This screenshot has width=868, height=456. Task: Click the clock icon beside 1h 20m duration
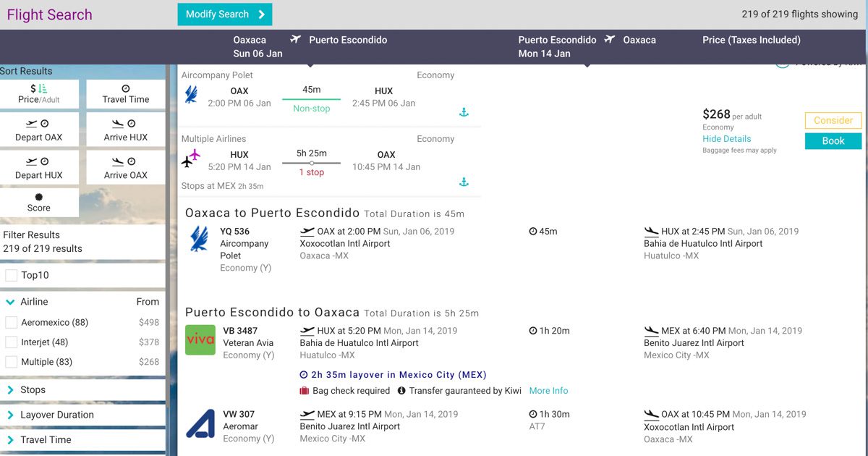coord(533,331)
